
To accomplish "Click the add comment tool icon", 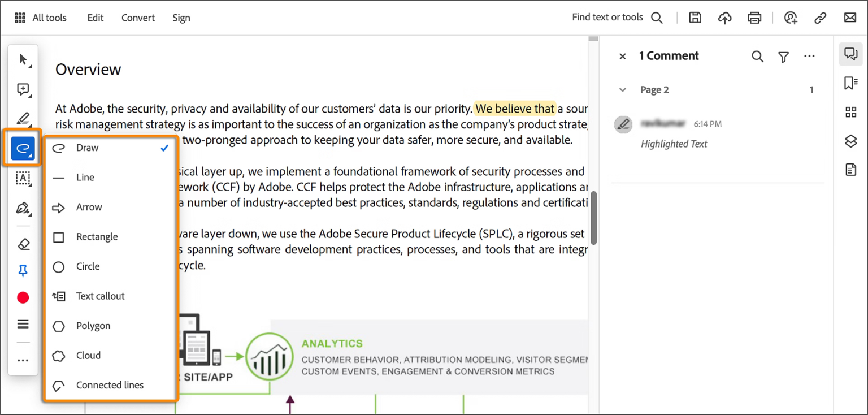I will [x=23, y=89].
